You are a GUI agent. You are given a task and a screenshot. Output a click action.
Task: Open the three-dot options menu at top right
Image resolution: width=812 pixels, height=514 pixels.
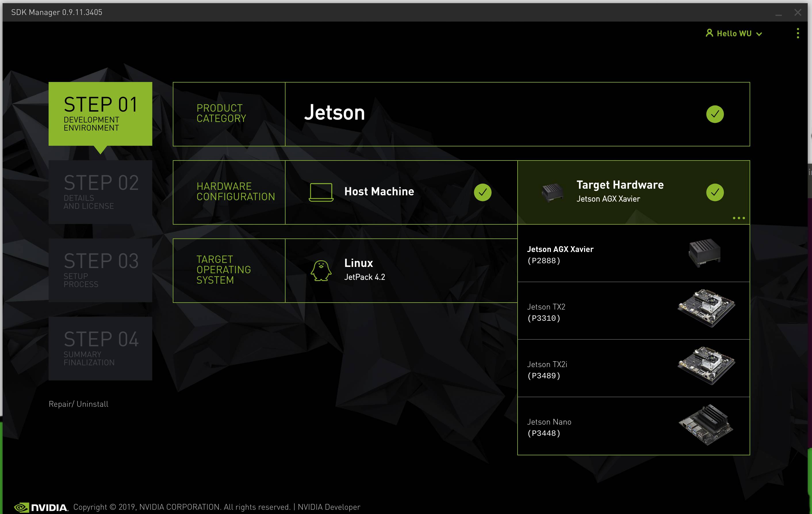coord(798,33)
